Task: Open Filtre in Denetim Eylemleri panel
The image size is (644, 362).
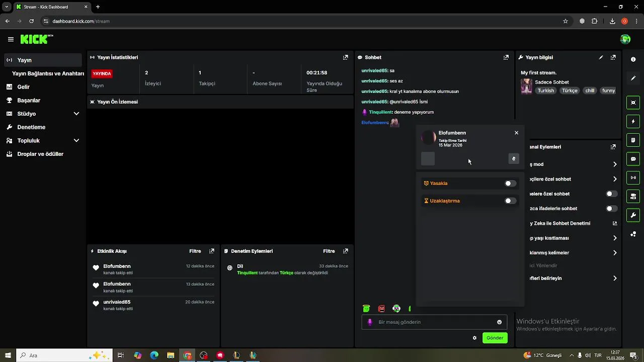Action: (329, 251)
